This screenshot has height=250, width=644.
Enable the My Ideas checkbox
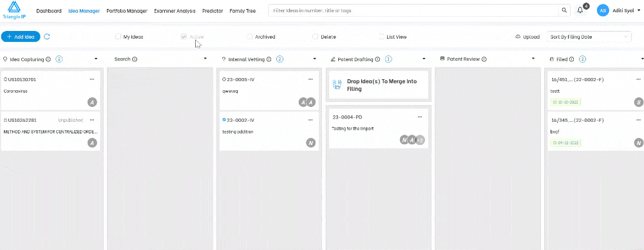(118, 37)
